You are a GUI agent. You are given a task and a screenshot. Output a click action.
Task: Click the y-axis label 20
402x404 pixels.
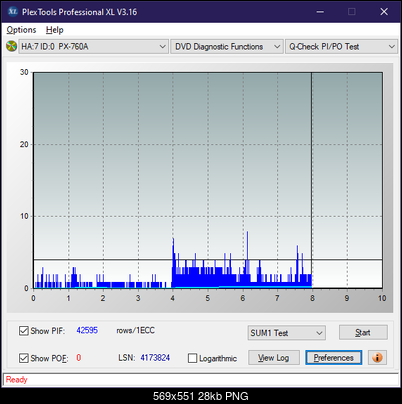(x=24, y=144)
